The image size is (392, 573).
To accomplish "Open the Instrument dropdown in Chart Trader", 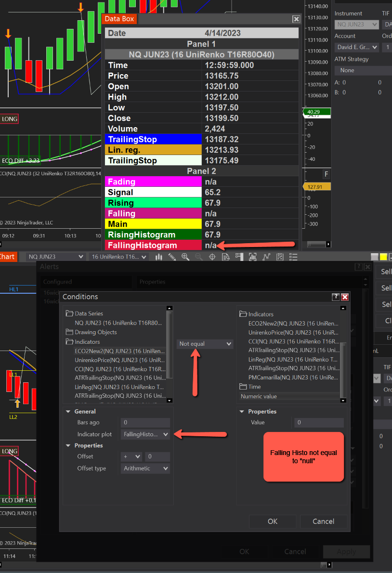I will coord(356,25).
